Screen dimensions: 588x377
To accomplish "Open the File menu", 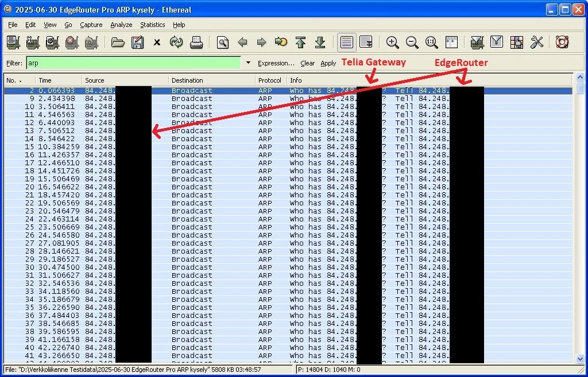I will point(13,25).
